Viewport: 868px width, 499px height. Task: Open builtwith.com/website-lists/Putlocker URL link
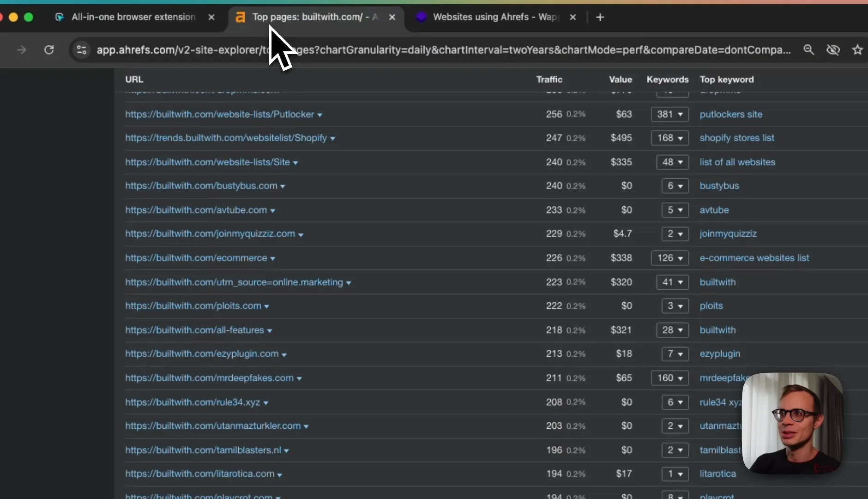click(219, 114)
